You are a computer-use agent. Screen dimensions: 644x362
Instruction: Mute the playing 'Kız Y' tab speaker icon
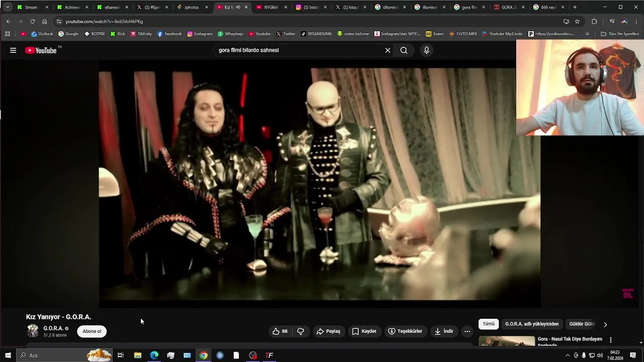[238, 7]
